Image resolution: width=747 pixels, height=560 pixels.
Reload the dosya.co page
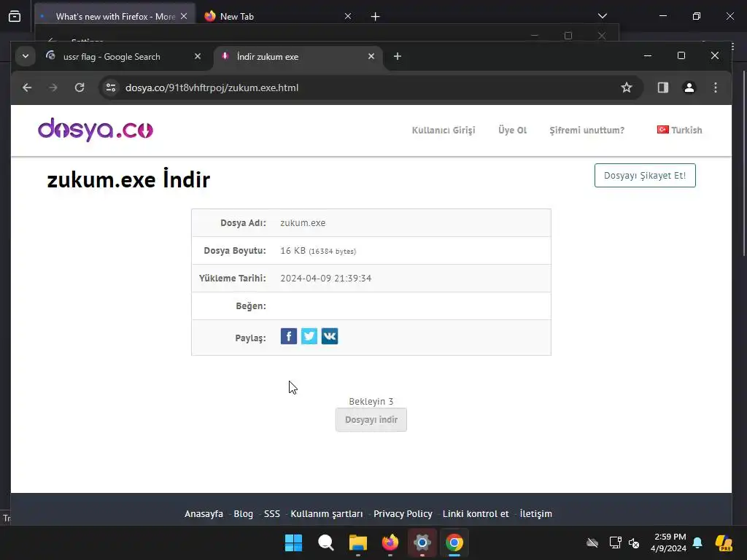click(80, 87)
